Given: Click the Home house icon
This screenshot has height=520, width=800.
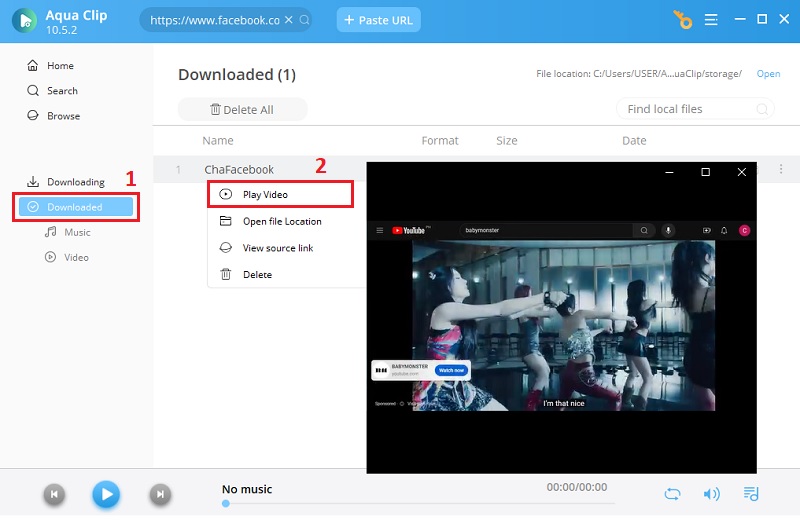Looking at the screenshot, I should coord(33,65).
